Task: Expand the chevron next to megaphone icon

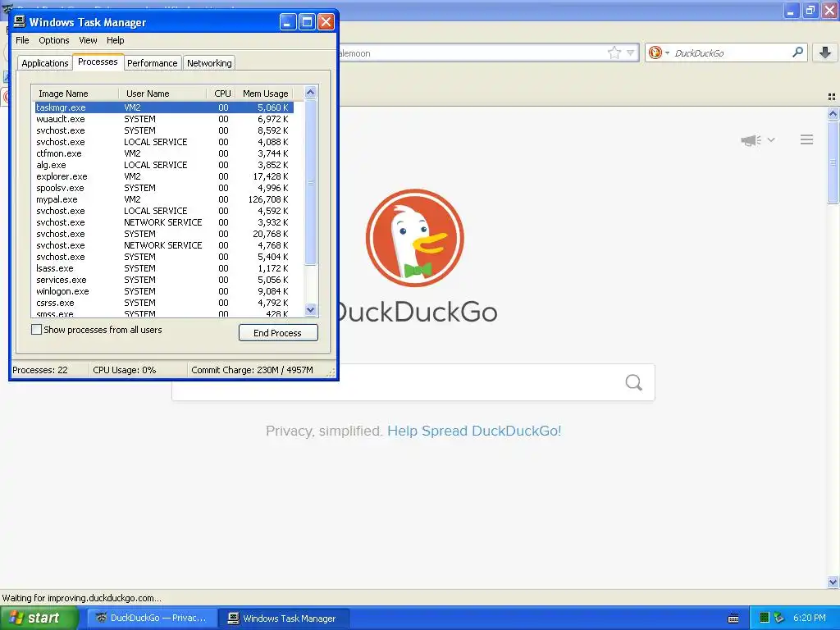Action: pos(771,139)
